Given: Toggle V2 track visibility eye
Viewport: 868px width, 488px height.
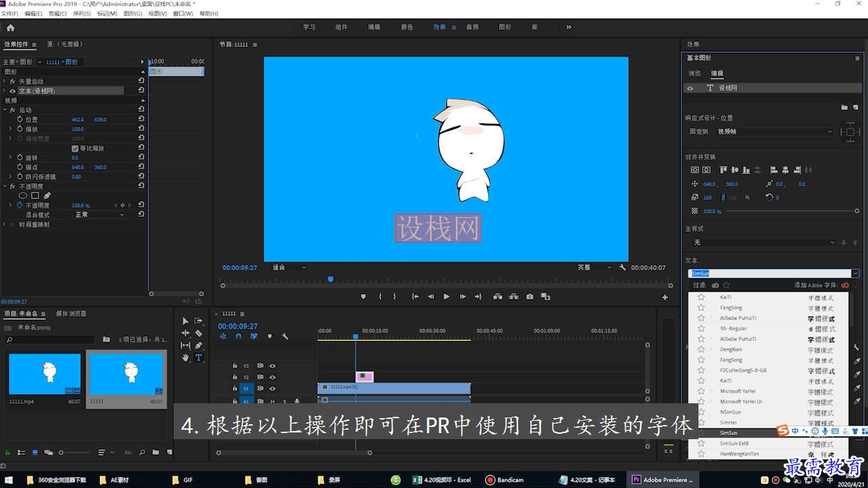Looking at the screenshot, I should pyautogui.click(x=273, y=377).
